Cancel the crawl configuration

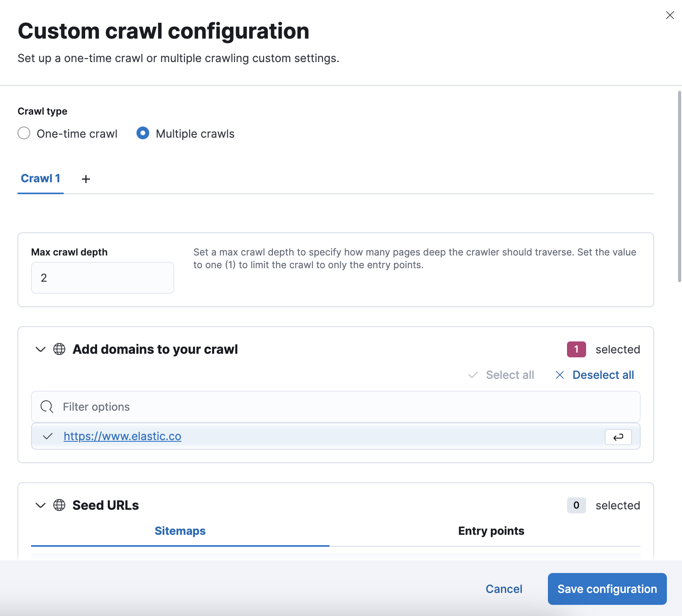[x=504, y=589]
